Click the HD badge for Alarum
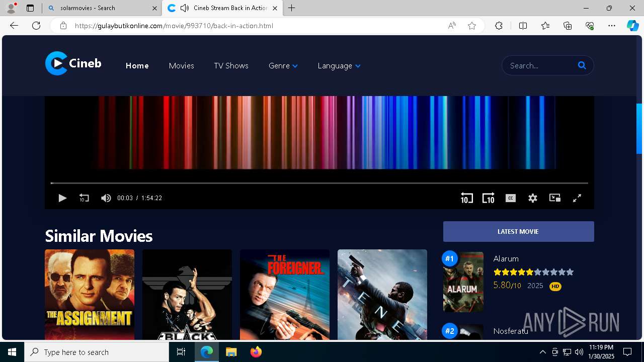The width and height of the screenshot is (644, 362). [555, 286]
